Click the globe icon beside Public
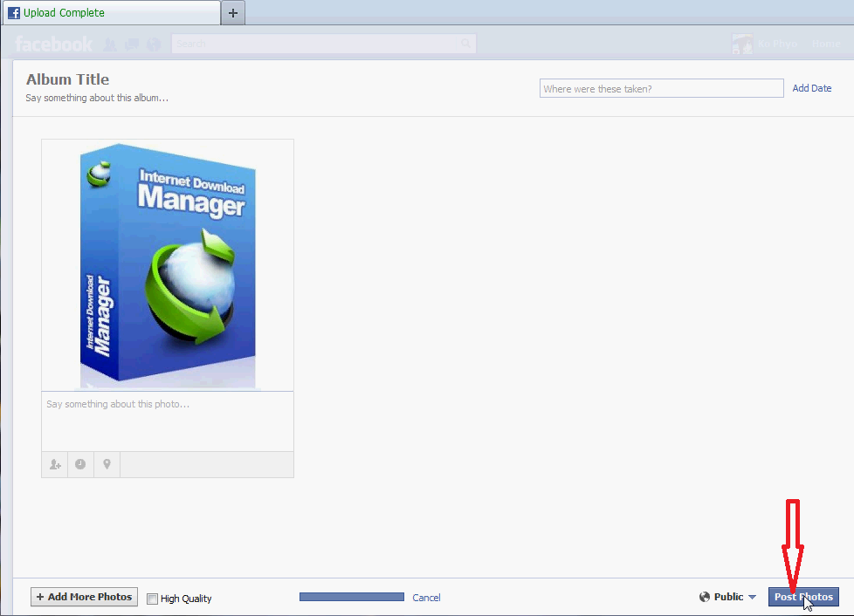The image size is (854, 616). click(x=704, y=597)
